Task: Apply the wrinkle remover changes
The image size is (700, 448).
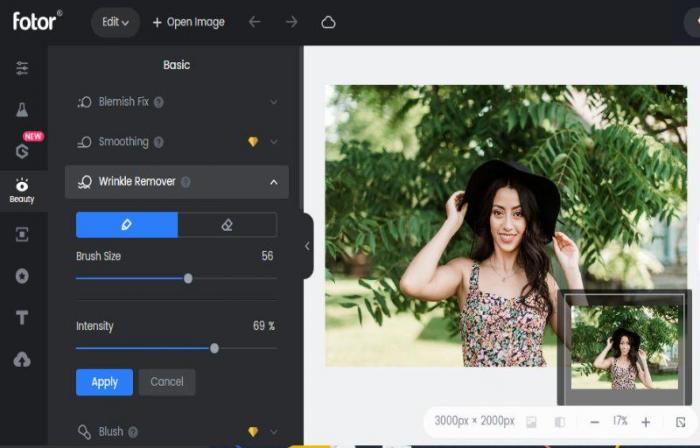Action: 104,382
